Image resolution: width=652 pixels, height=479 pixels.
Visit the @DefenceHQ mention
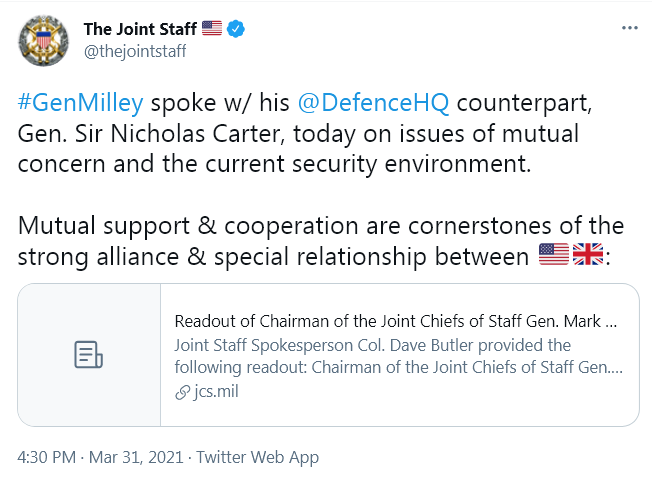(373, 103)
